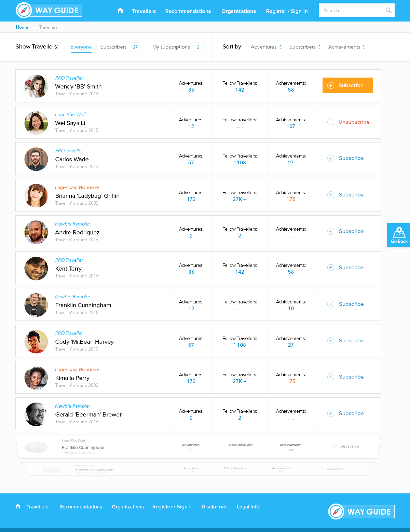This screenshot has height=532, width=410.
Task: Go to the Home breadcrumb link
Action: (22, 27)
